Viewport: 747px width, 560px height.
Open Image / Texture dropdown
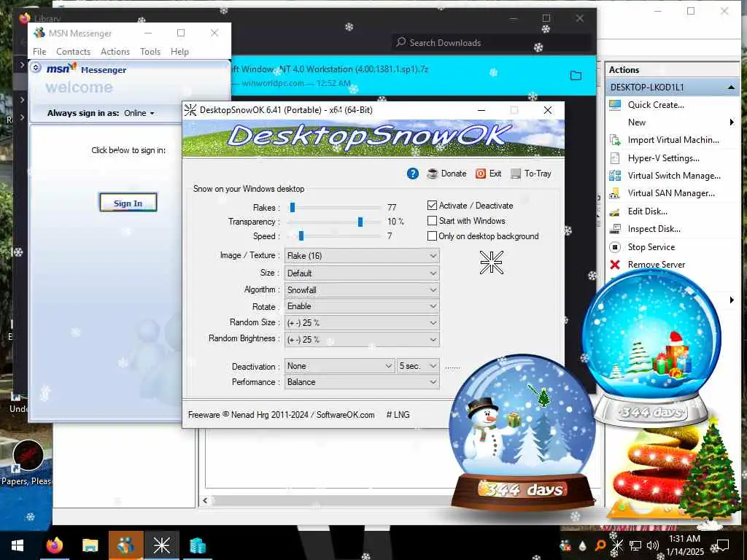click(362, 256)
